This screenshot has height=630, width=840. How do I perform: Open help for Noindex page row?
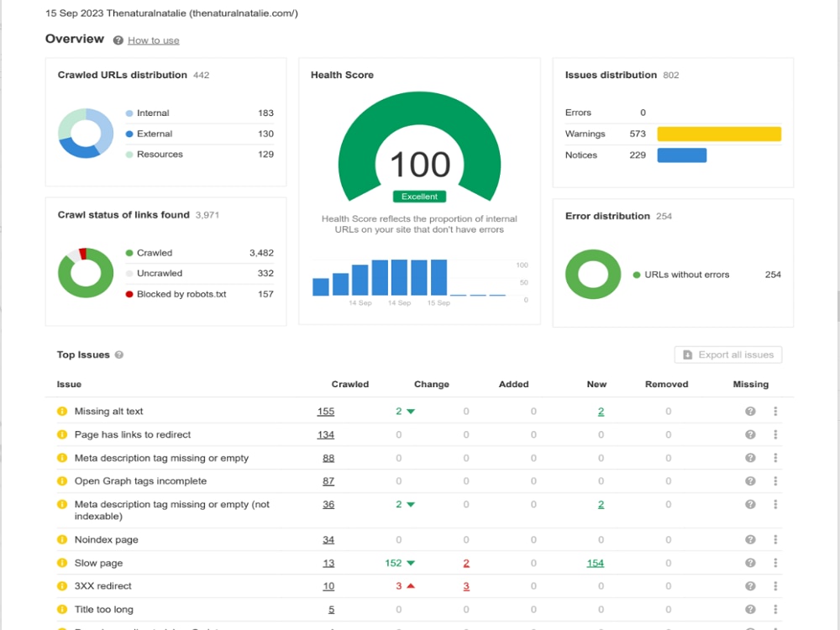pyautogui.click(x=750, y=540)
